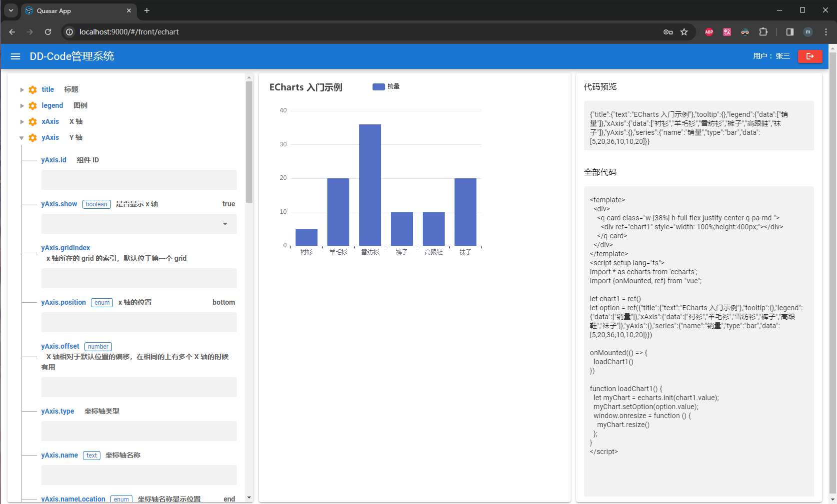Bookmark this page with the star icon
Image resolution: width=837 pixels, height=504 pixels.
(684, 32)
